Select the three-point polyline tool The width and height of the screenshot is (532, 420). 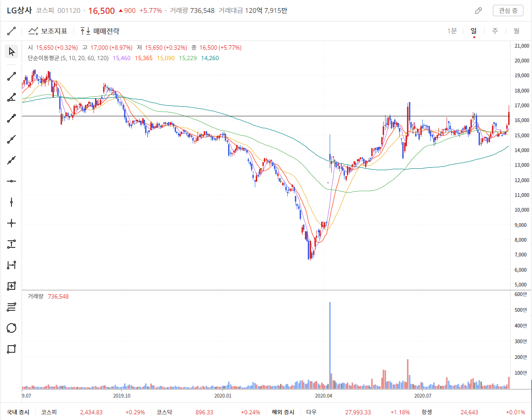pos(11,139)
